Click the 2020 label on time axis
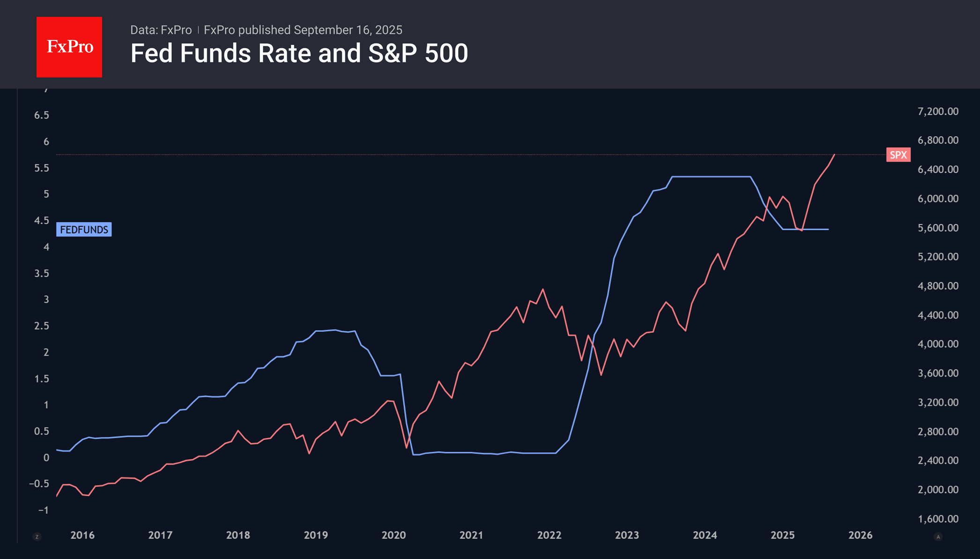980x559 pixels. [x=393, y=535]
